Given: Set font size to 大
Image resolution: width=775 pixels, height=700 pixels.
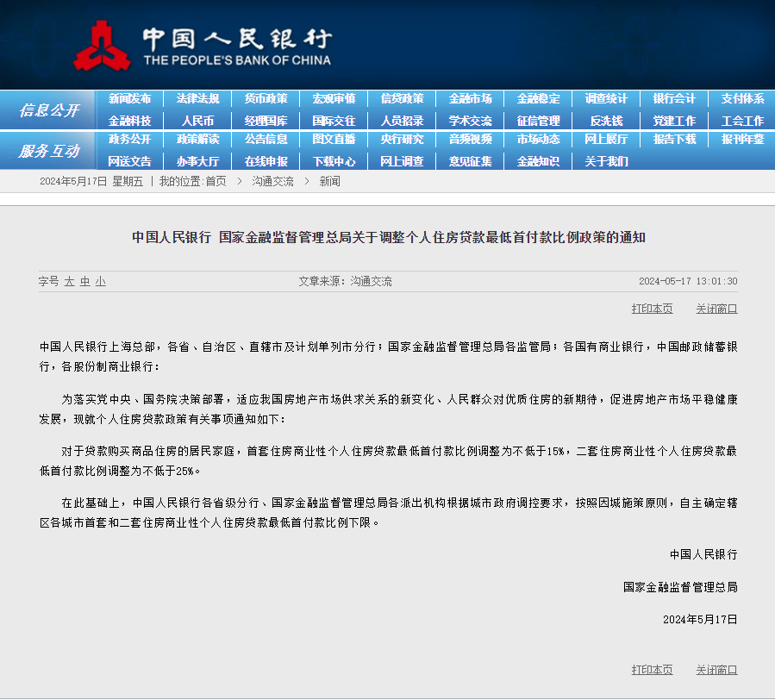Looking at the screenshot, I should 68,281.
